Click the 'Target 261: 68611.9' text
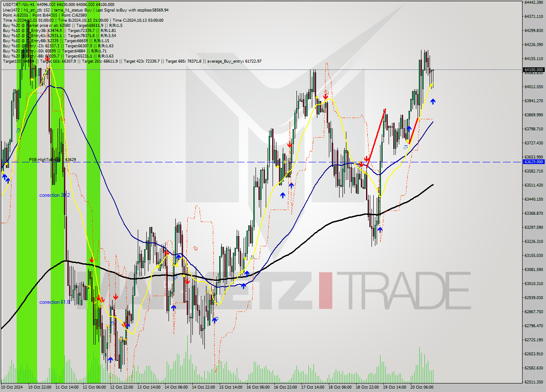Image resolution: width=546 pixels, height=392 pixels. coord(100,61)
